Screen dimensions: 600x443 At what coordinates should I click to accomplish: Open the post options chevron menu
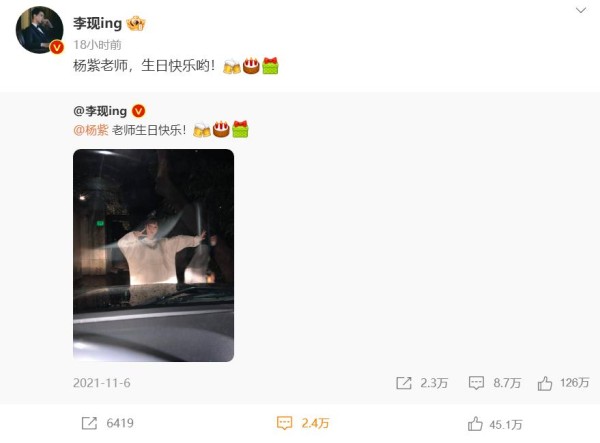[x=581, y=10]
